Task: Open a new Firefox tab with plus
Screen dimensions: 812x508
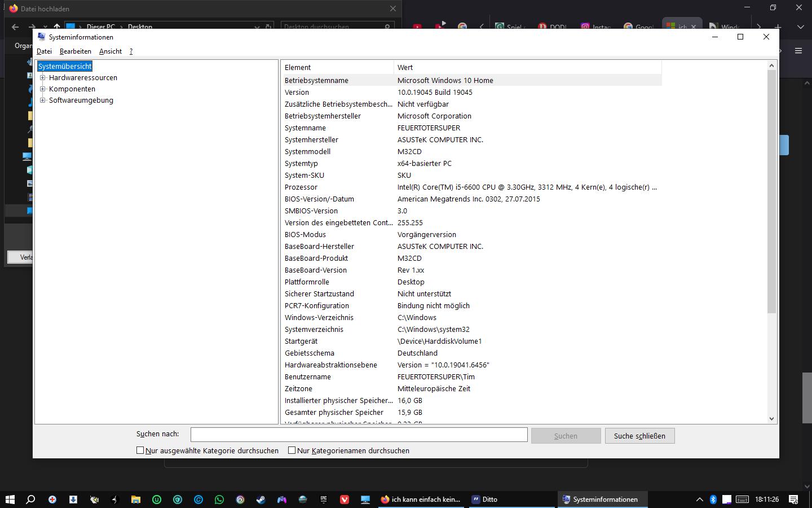Action: (778, 27)
